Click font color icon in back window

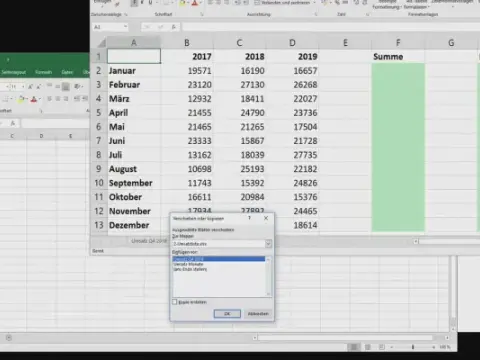click(x=34, y=99)
